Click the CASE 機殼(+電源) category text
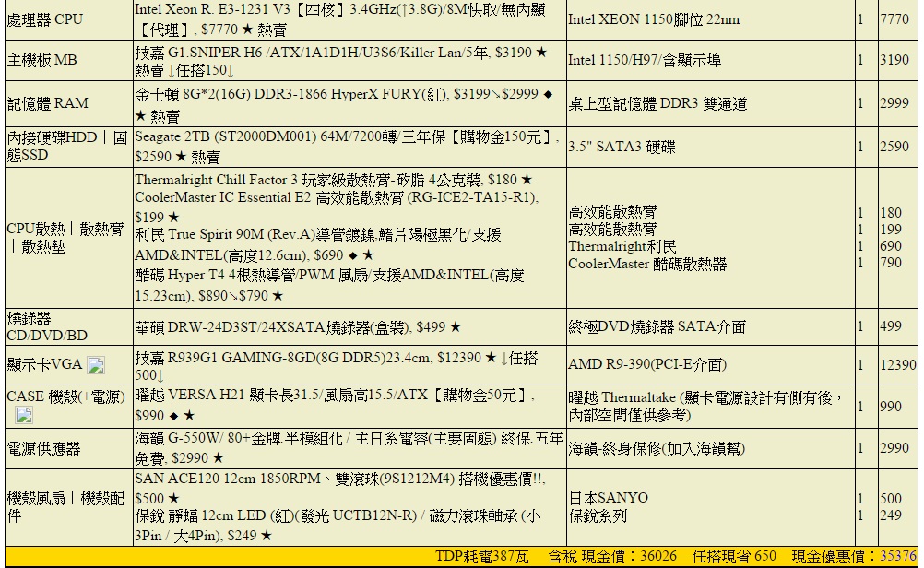The width and height of the screenshot is (924, 568). tap(66, 396)
